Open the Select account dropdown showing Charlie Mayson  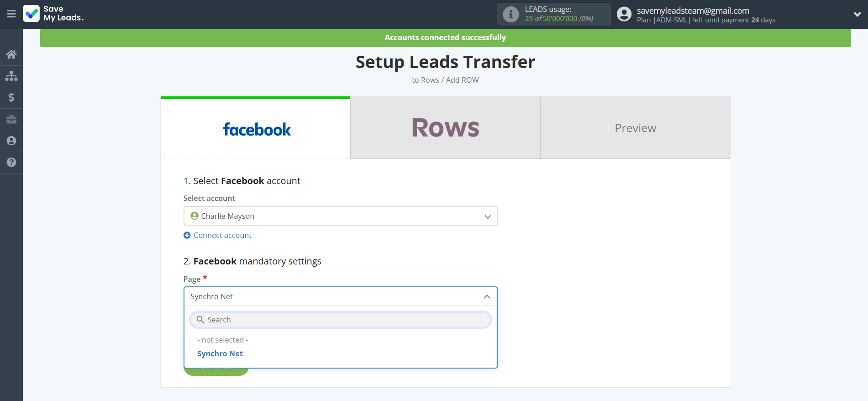tap(340, 216)
